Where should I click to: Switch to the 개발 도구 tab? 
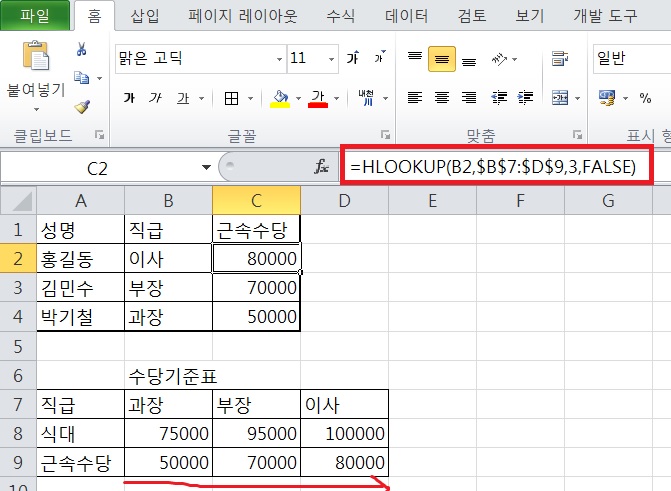606,16
